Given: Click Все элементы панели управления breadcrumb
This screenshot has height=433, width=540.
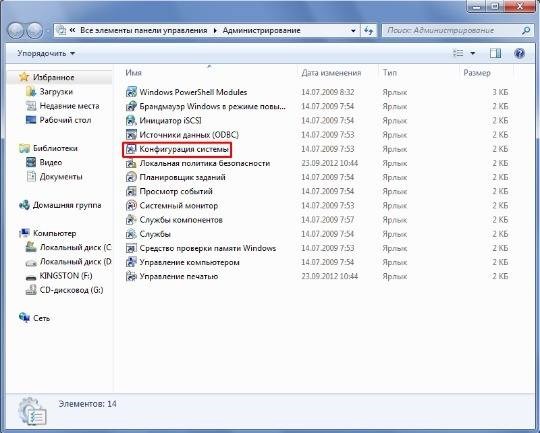Looking at the screenshot, I should (144, 31).
